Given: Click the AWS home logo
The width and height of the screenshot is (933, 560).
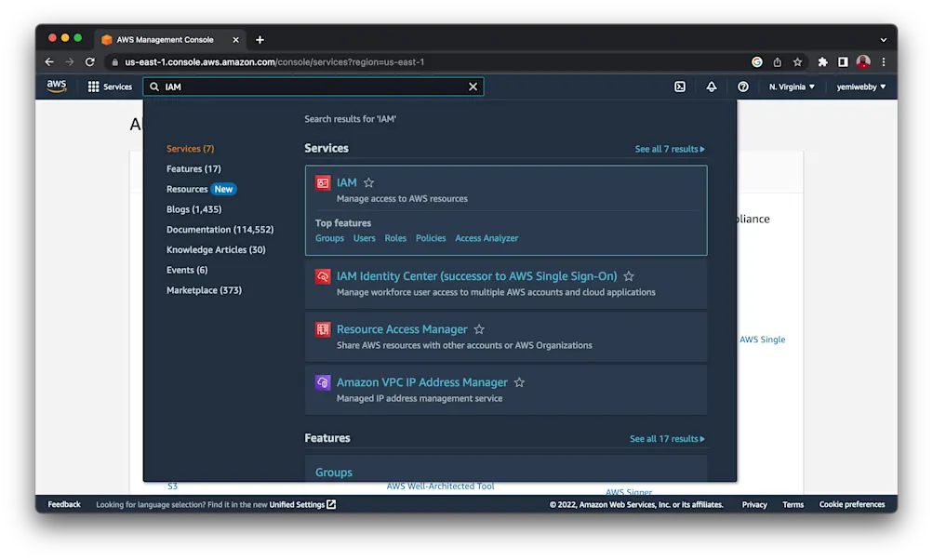Looking at the screenshot, I should click(57, 86).
